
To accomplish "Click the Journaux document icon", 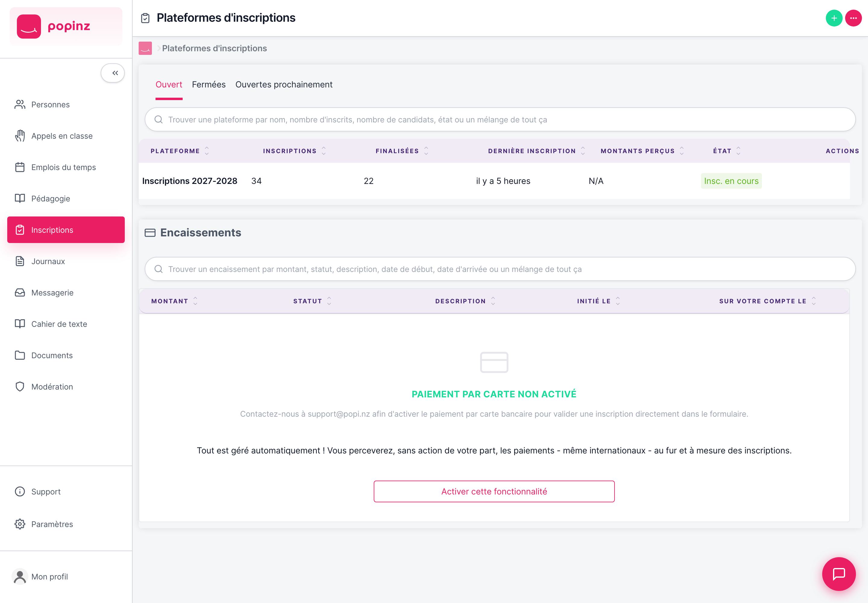I will tap(20, 261).
